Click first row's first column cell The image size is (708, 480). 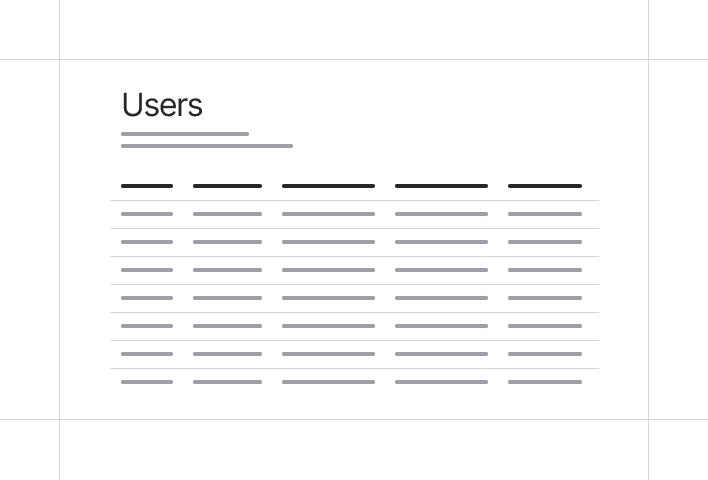click(x=147, y=214)
